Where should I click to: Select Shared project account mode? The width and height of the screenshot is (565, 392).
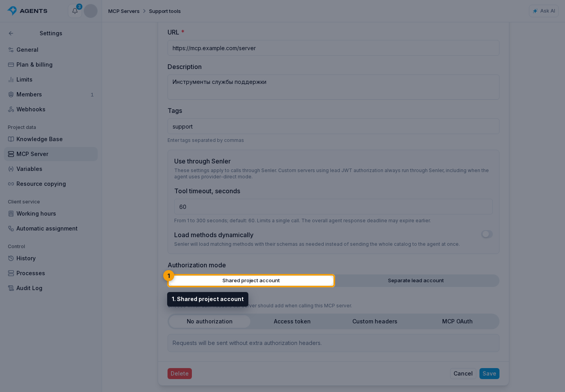pyautogui.click(x=251, y=281)
